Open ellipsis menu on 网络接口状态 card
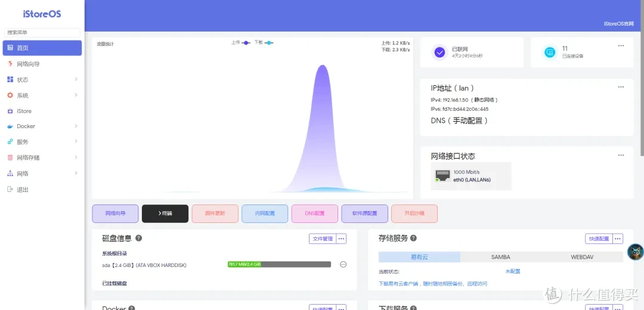Image resolution: width=644 pixels, height=310 pixels. 621,155
